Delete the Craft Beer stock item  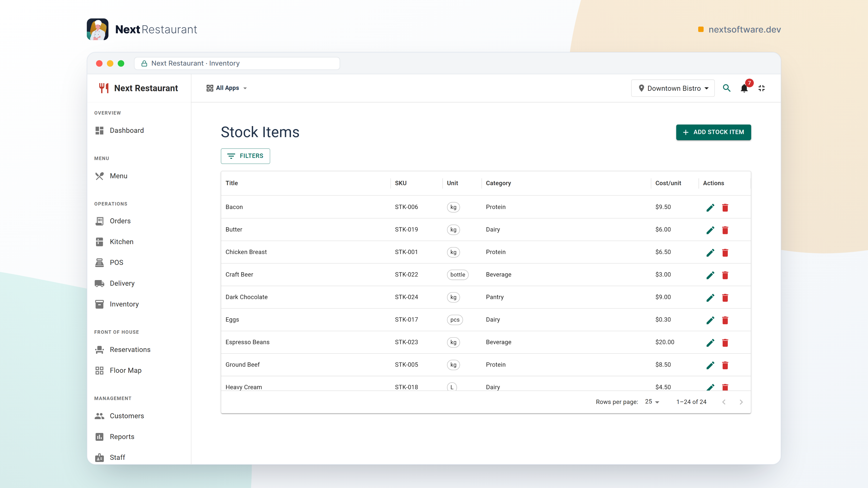[725, 275]
